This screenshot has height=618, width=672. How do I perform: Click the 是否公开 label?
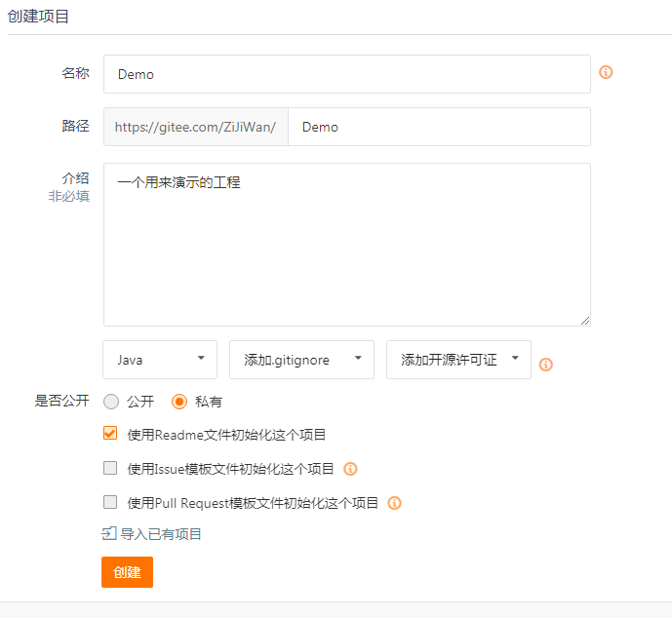click(x=62, y=401)
